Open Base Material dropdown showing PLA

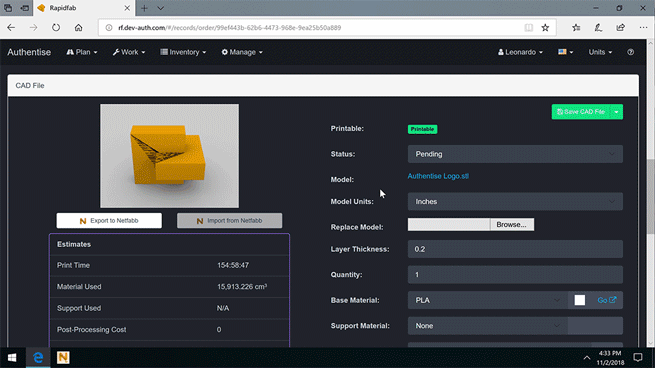pos(487,300)
